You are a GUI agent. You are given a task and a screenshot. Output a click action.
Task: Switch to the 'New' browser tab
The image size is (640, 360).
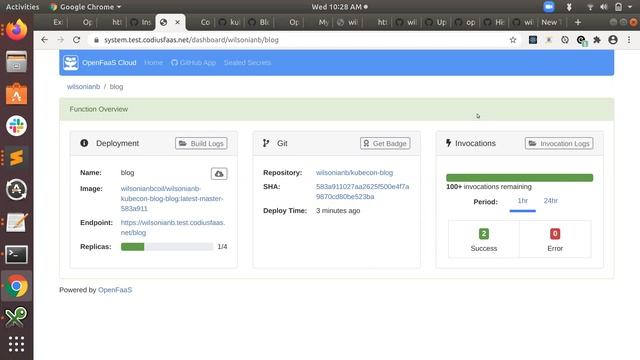coord(552,22)
